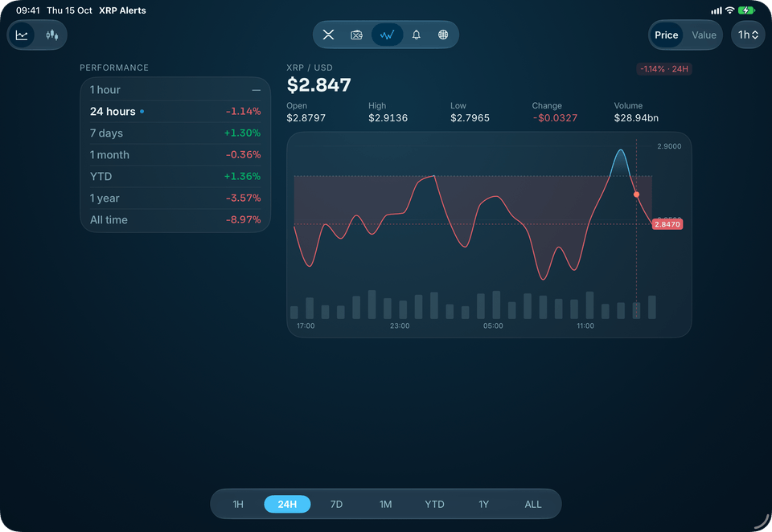Viewport: 772px width, 532px height.
Task: Select the 7D time range
Action: 336,504
